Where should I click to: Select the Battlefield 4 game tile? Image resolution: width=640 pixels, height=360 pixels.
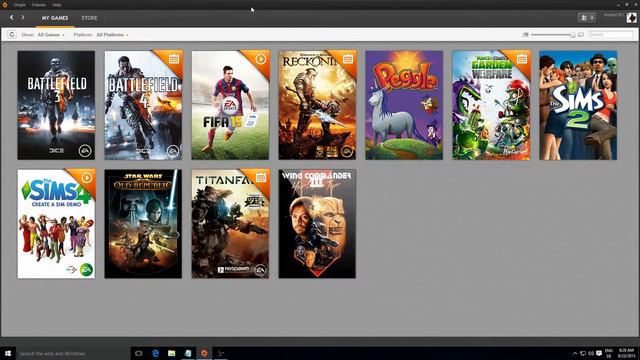tap(143, 105)
